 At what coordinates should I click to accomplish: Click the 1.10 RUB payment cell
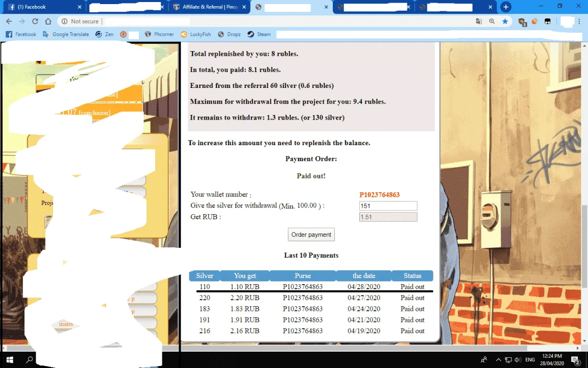245,287
